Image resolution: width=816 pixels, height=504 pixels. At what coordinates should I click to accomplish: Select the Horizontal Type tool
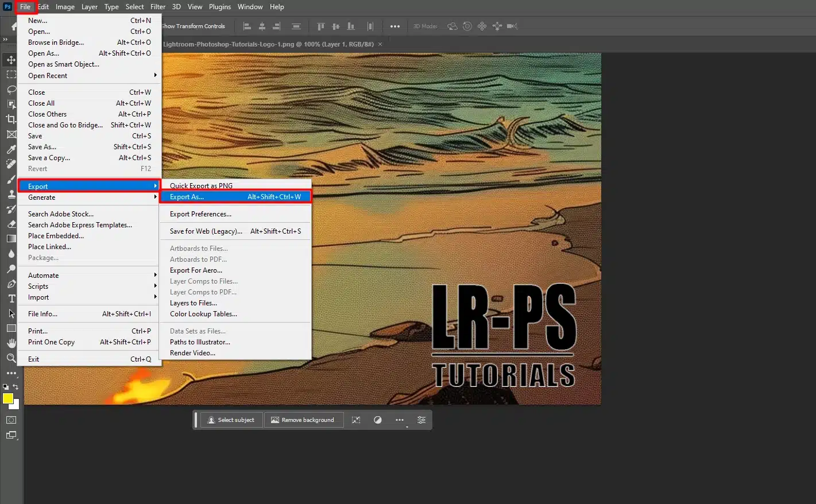coord(11,298)
